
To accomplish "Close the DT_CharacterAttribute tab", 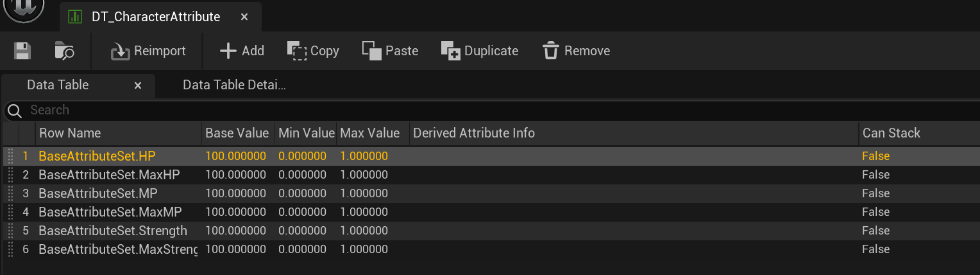I will tap(244, 17).
